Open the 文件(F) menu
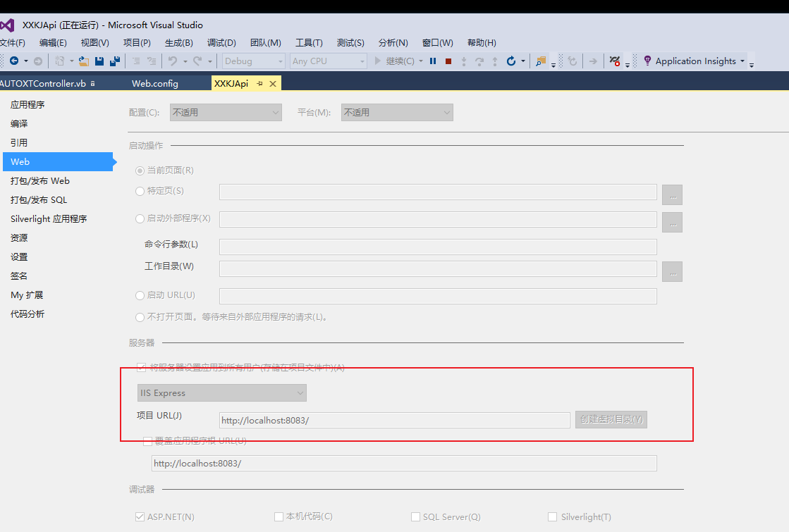789x532 pixels. 13,43
